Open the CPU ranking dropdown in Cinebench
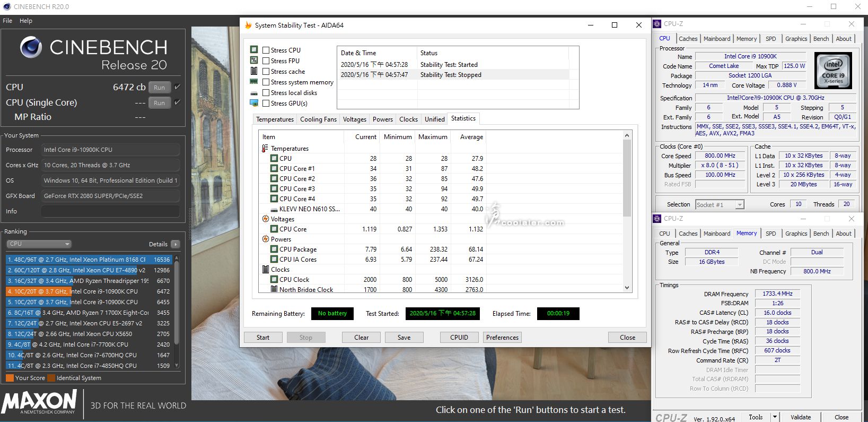Image resolution: width=868 pixels, height=422 pixels. coord(39,244)
